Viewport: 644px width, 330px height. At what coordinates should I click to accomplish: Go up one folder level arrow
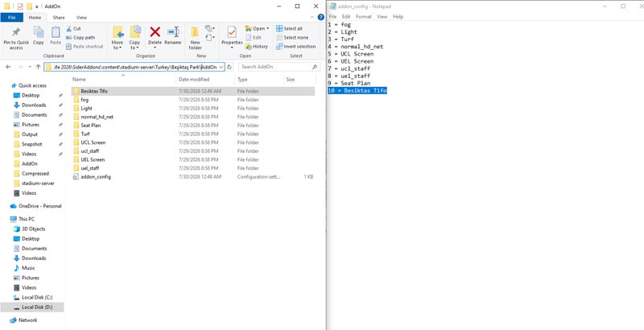[x=38, y=67]
